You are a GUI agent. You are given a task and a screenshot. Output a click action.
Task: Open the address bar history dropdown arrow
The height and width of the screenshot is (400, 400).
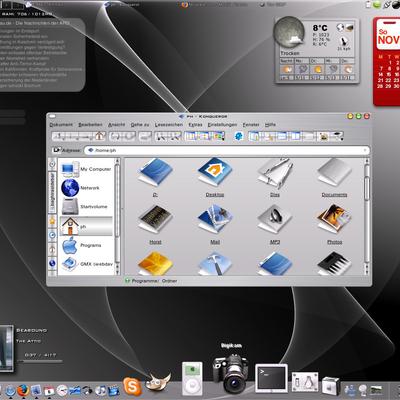365,150
